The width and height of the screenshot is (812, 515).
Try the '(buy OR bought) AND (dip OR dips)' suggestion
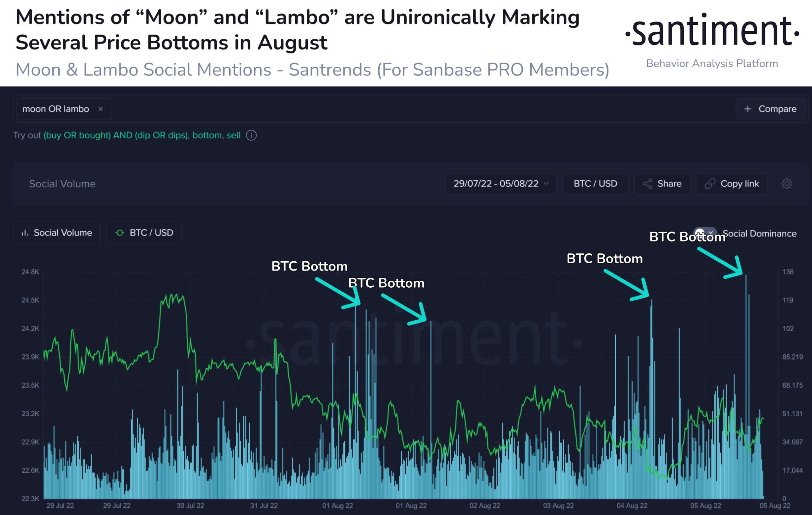pos(116,135)
